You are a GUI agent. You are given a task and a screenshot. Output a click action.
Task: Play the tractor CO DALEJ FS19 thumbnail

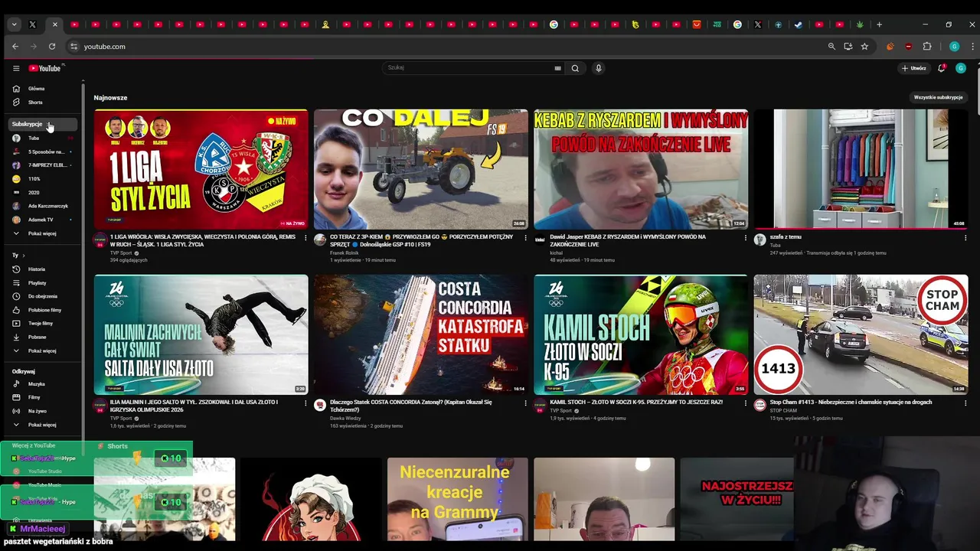421,169
